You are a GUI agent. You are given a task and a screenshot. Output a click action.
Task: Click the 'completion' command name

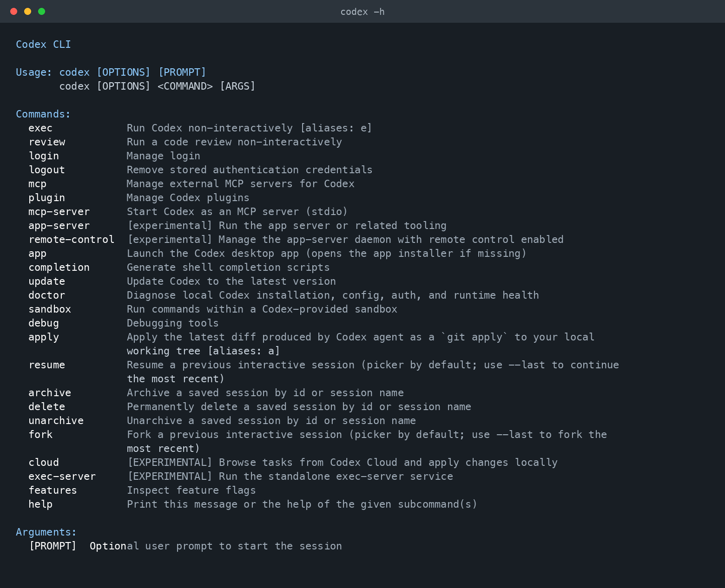(59, 268)
